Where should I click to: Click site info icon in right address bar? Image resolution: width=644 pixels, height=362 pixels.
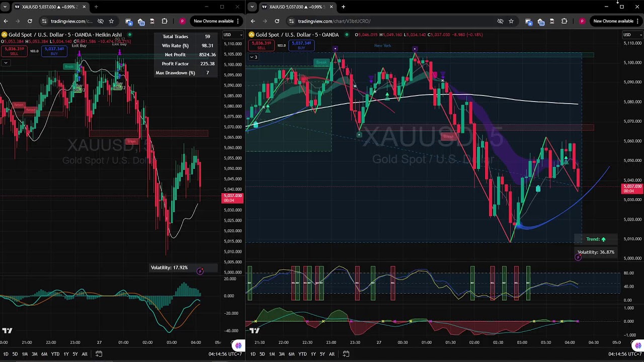coord(291,21)
